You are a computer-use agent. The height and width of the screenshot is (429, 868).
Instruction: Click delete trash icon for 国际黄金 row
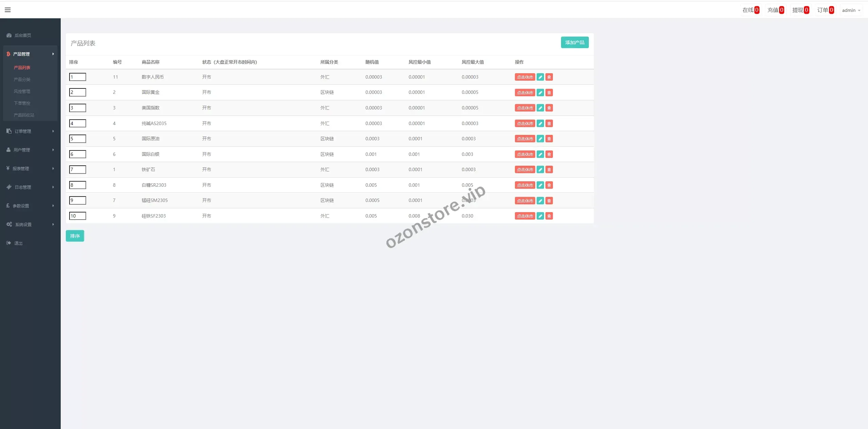pyautogui.click(x=549, y=93)
